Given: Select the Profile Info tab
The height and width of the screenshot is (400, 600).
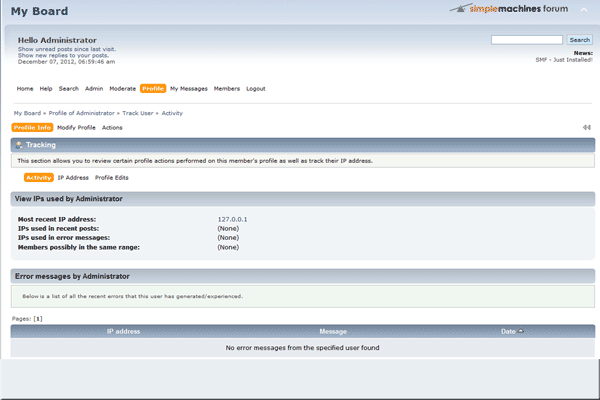Looking at the screenshot, I should [x=32, y=128].
